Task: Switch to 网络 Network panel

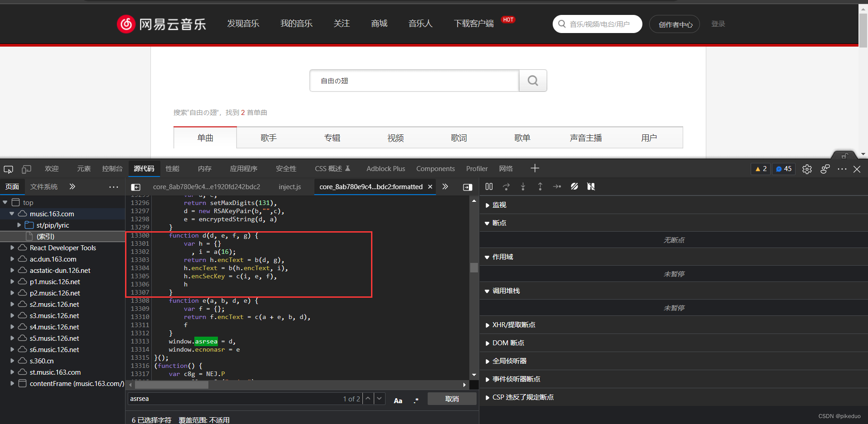Action: [x=506, y=169]
